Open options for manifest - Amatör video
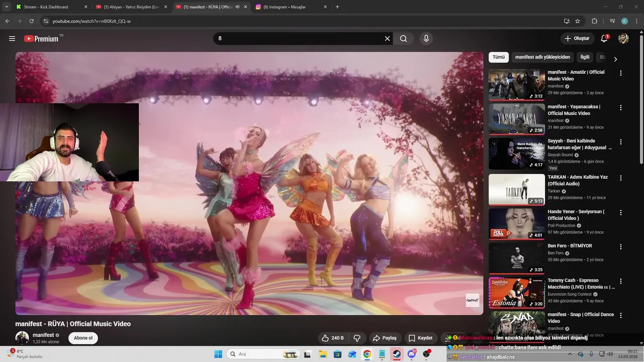 point(621,73)
